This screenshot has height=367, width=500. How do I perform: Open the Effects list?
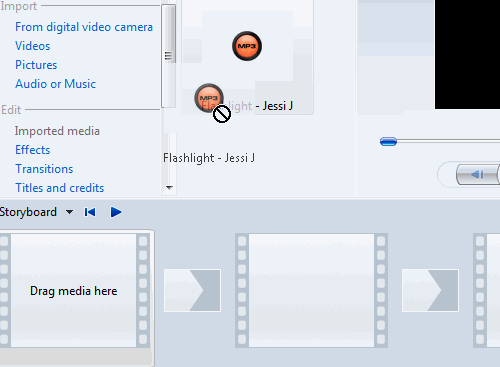[x=33, y=150]
